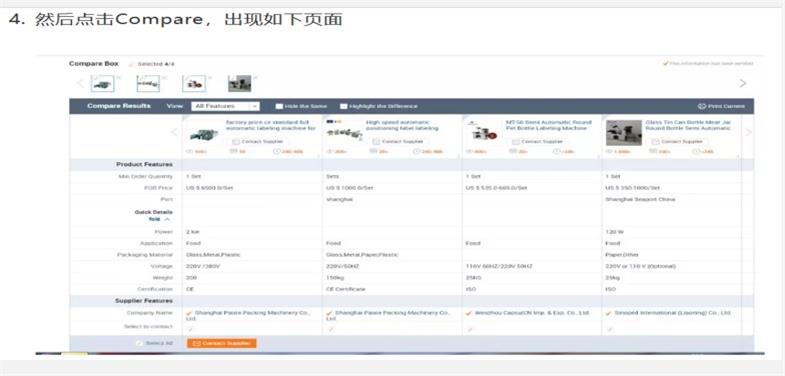Click the results row left arrow

coord(174,132)
